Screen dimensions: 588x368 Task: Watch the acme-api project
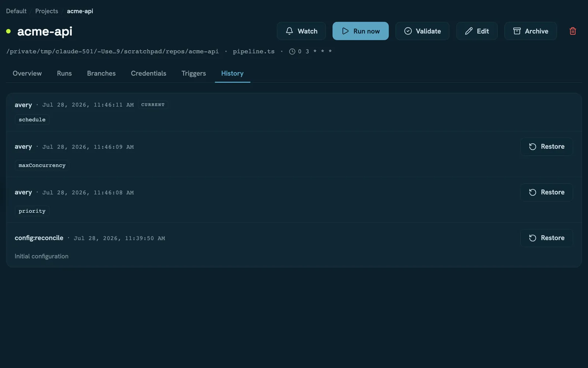301,31
